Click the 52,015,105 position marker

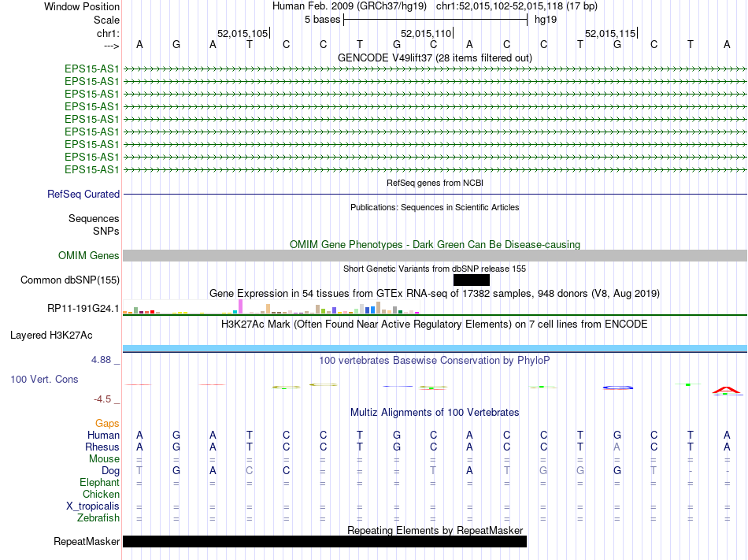[x=243, y=33]
